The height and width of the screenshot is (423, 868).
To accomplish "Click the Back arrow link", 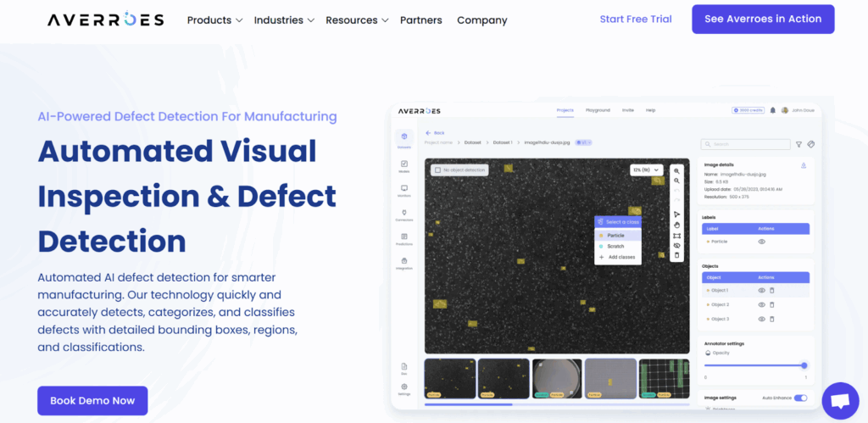I will click(x=435, y=133).
